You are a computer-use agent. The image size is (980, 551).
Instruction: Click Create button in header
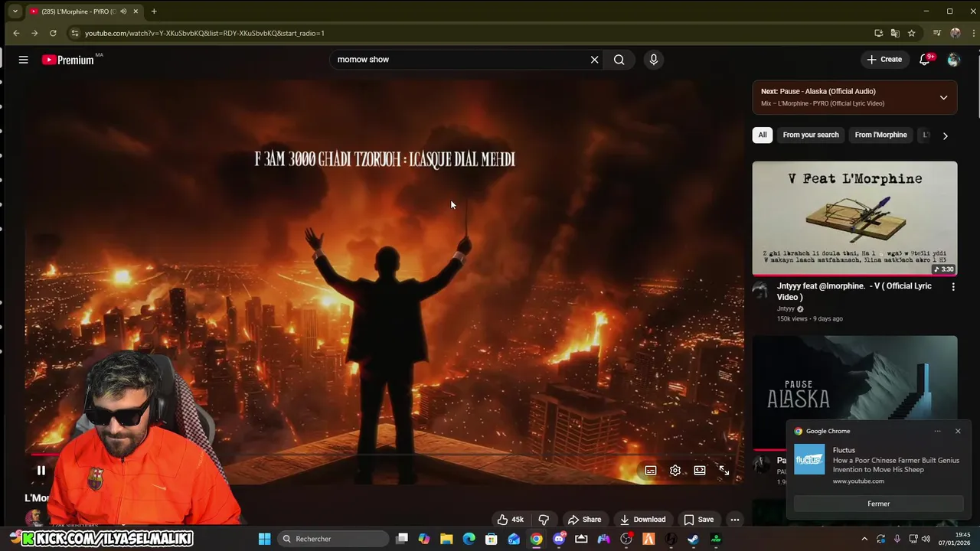point(884,60)
